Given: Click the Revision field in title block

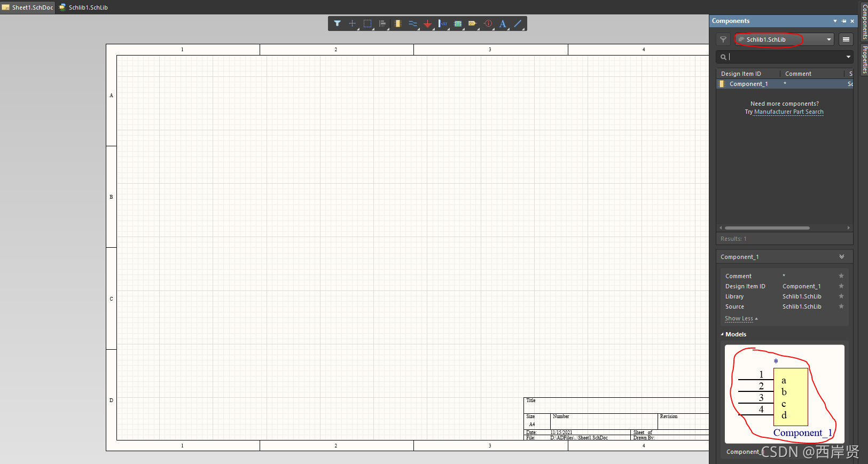Looking at the screenshot, I should pyautogui.click(x=683, y=421).
